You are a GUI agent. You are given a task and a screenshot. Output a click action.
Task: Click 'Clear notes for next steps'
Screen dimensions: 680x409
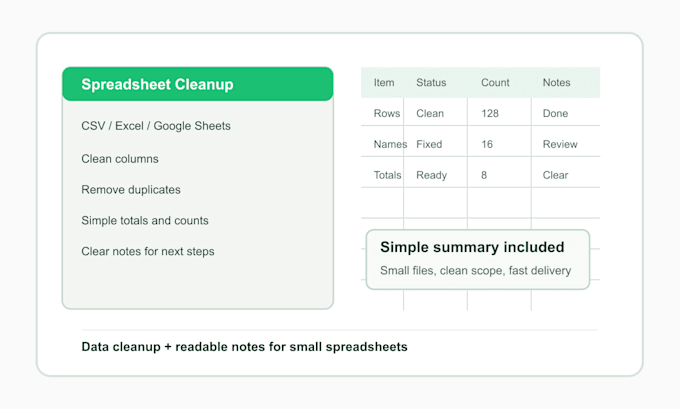[147, 251]
